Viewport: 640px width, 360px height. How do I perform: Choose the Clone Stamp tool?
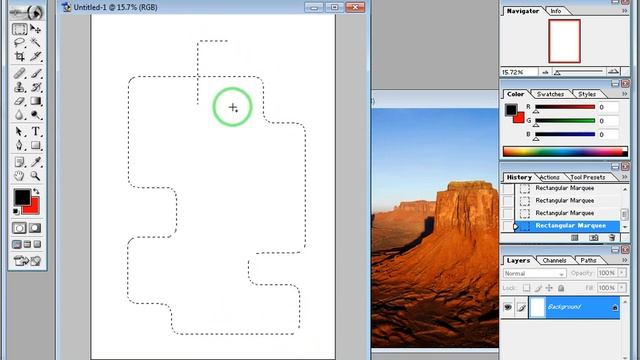[19, 87]
